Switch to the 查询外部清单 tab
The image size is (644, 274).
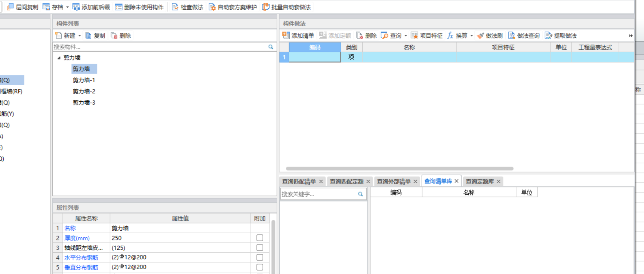click(x=394, y=181)
